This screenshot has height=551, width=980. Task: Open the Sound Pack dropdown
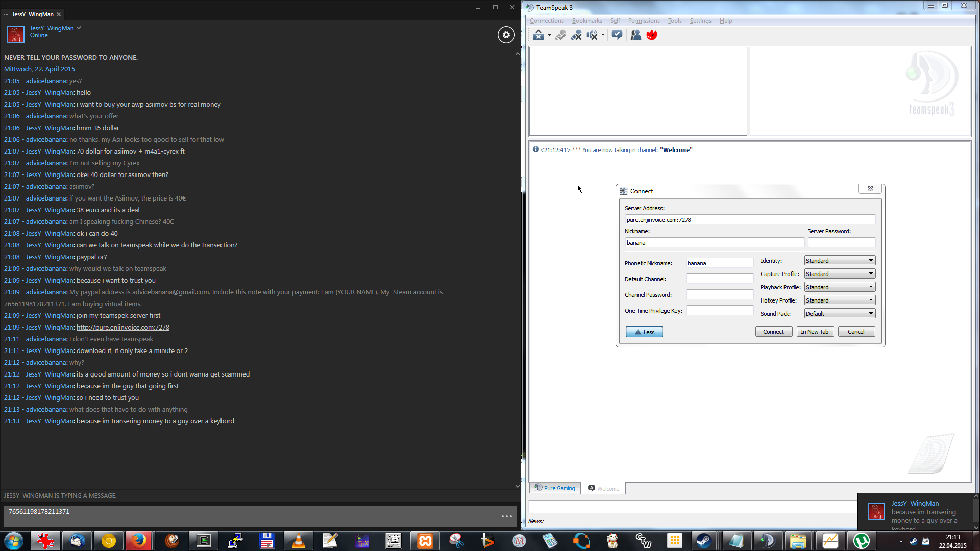840,314
